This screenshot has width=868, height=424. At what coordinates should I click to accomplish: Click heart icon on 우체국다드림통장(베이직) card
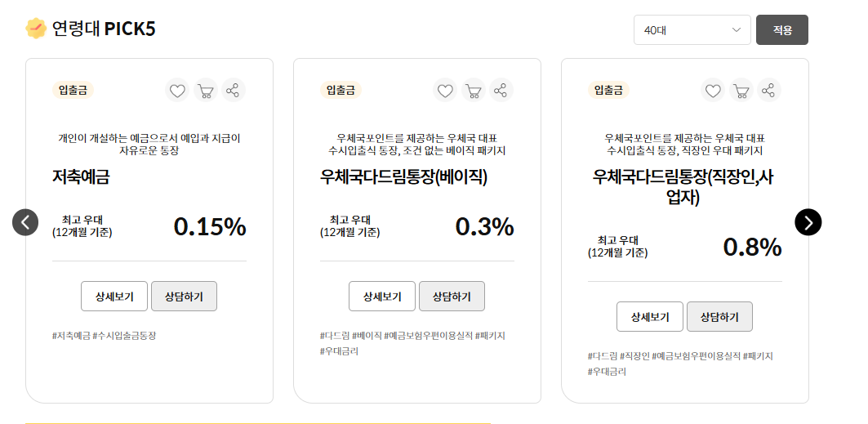point(445,90)
